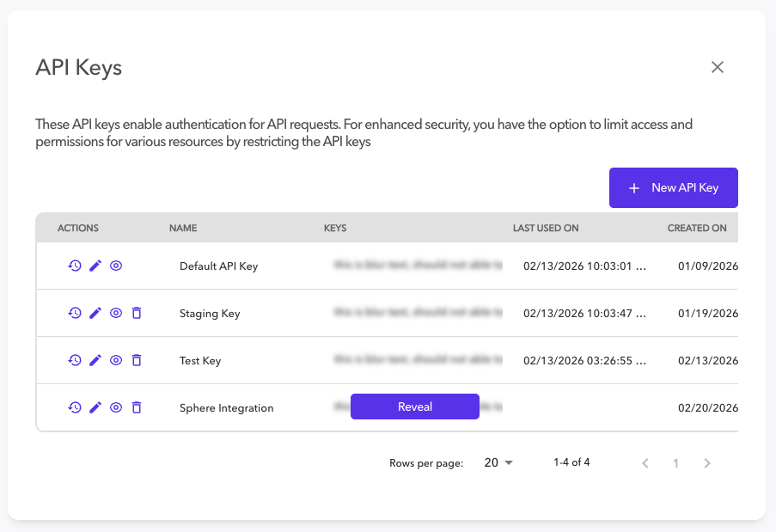Go to previous page of keys
Viewport: 776px width, 532px height.
click(645, 463)
